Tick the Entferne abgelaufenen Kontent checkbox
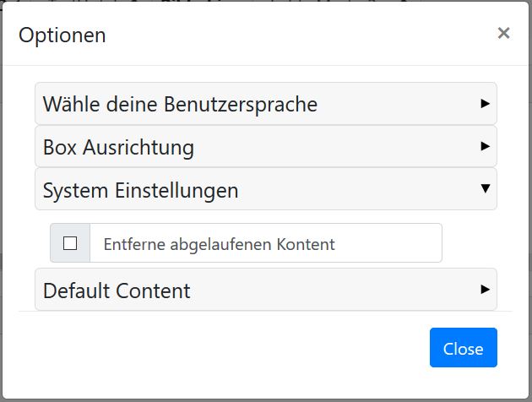This screenshot has width=532, height=402. (x=70, y=243)
